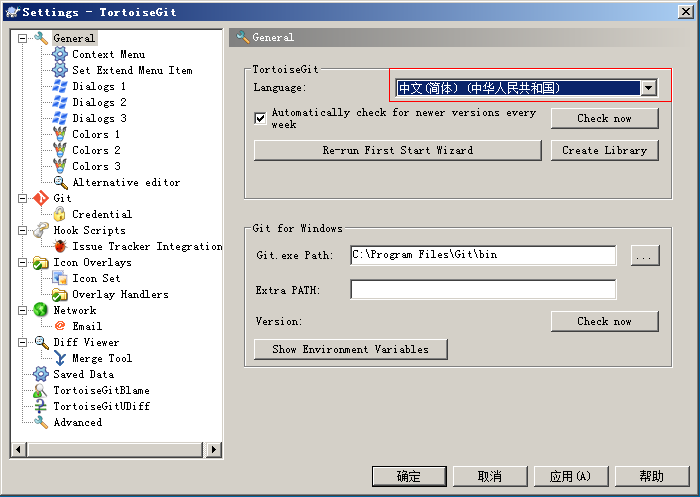Click the Email at-sign icon
Screen dimensions: 700x497
[x=60, y=326]
